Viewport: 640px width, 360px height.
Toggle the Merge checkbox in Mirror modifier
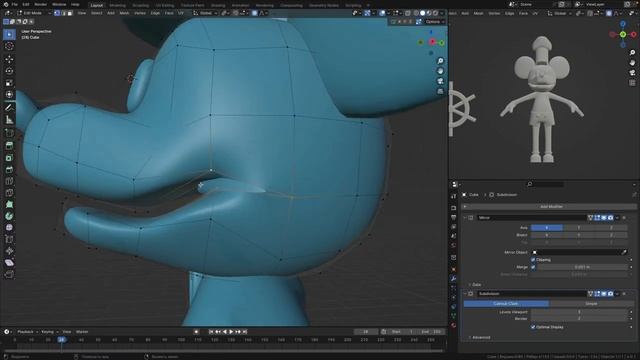click(x=533, y=267)
